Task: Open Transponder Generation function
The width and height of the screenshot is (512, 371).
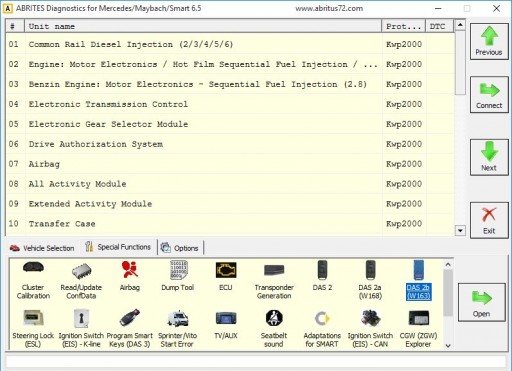Action: [274, 281]
